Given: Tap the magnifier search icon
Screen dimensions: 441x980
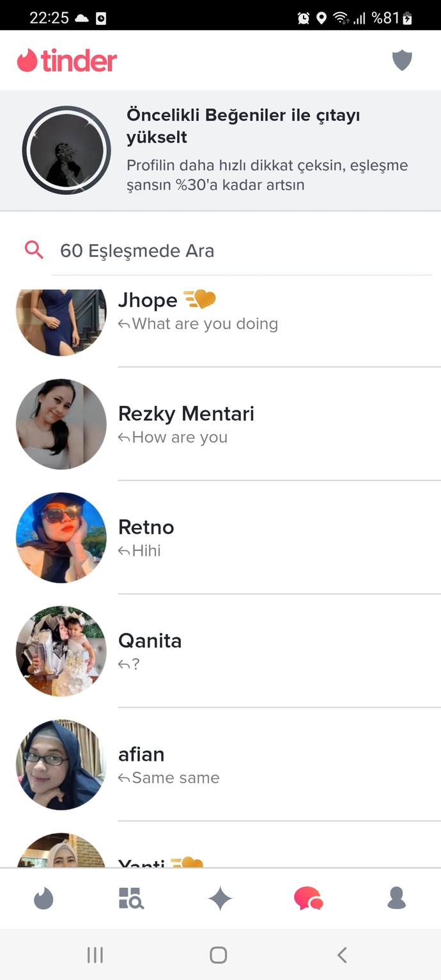Looking at the screenshot, I should coord(34,250).
